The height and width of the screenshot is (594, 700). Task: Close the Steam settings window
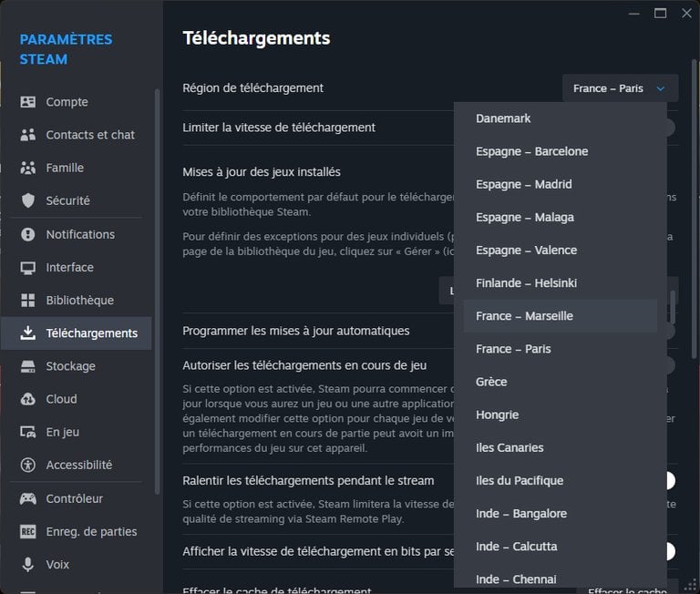pos(686,14)
